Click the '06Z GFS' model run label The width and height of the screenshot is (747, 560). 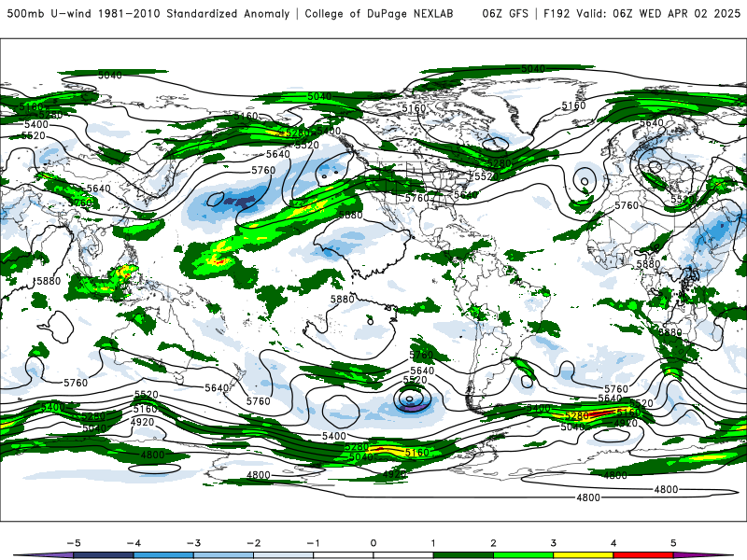pyautogui.click(x=505, y=14)
